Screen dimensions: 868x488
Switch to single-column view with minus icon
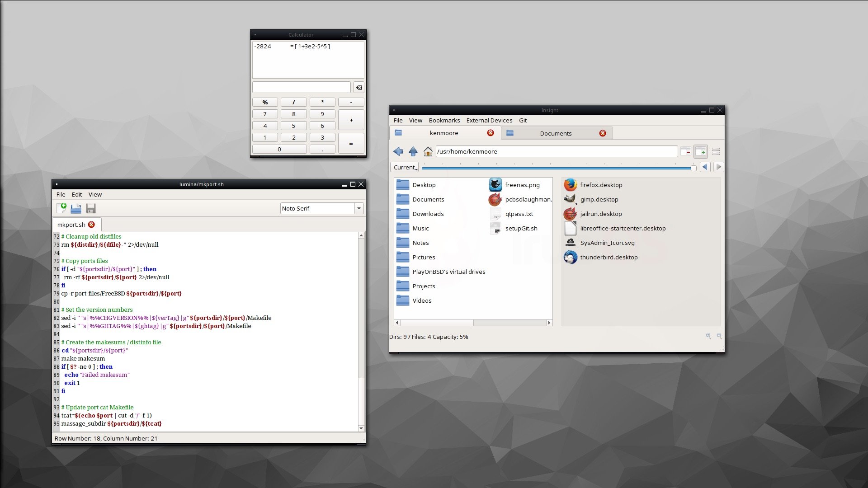pos(686,151)
